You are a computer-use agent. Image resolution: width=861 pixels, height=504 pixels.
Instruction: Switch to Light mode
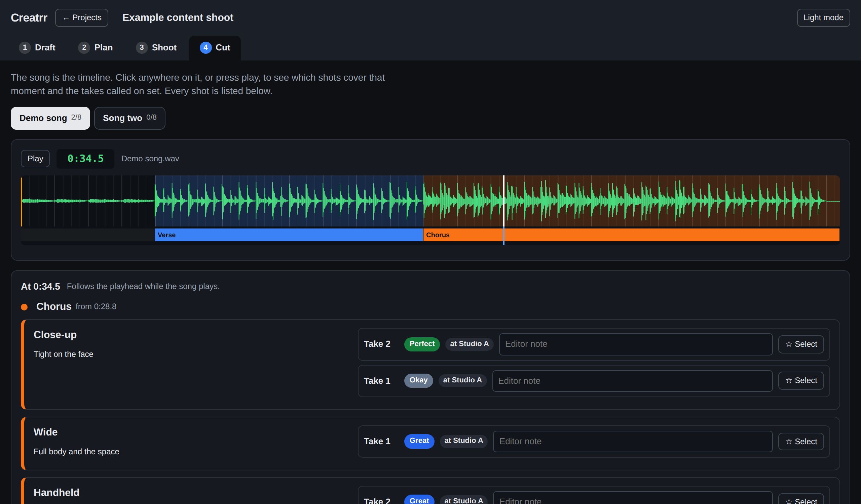(823, 18)
